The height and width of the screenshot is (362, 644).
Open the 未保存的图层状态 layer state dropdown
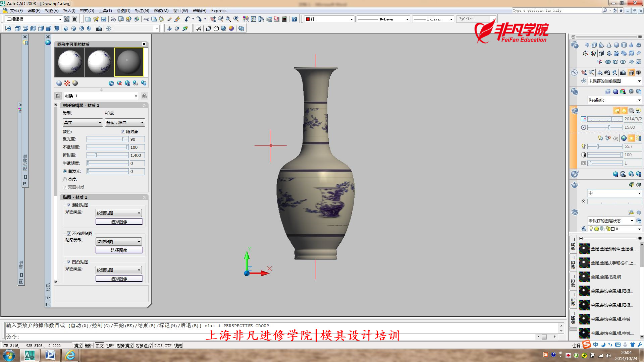tap(611, 221)
